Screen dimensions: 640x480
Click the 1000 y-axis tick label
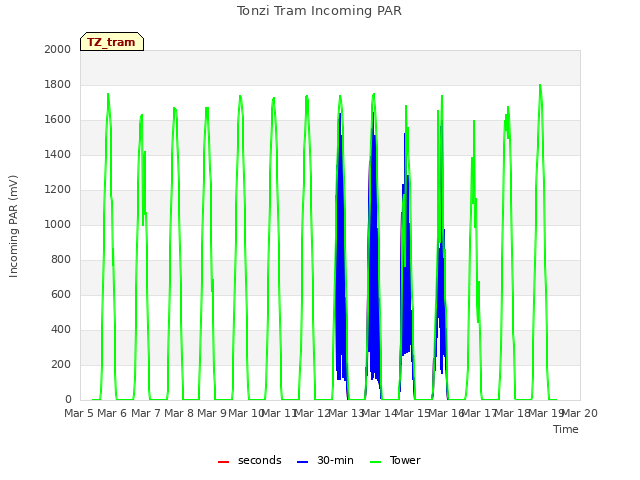[58, 224]
